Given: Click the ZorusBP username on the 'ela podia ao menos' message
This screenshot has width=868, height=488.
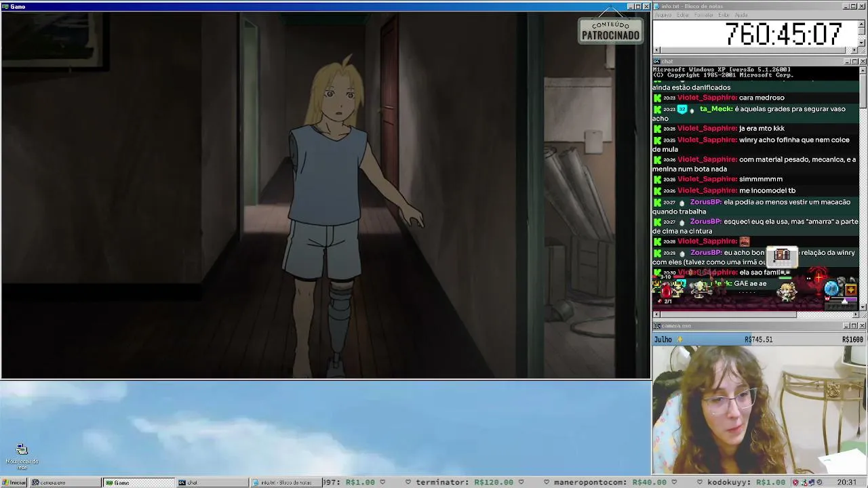Looking at the screenshot, I should (x=705, y=202).
